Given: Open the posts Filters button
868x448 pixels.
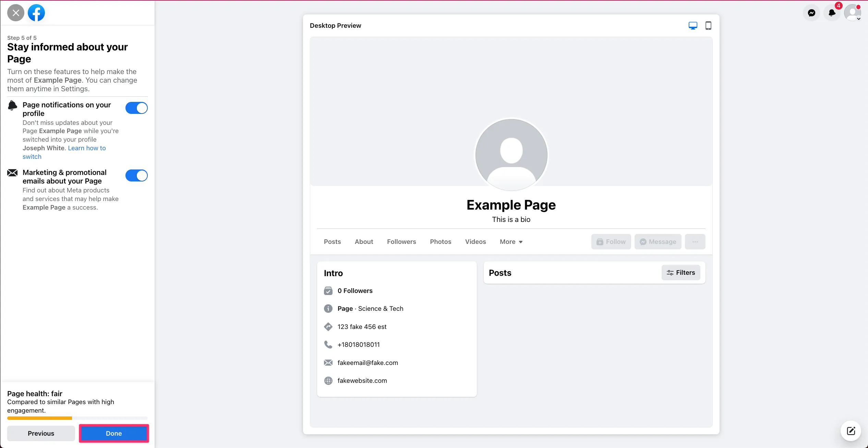Looking at the screenshot, I should pyautogui.click(x=681, y=273).
